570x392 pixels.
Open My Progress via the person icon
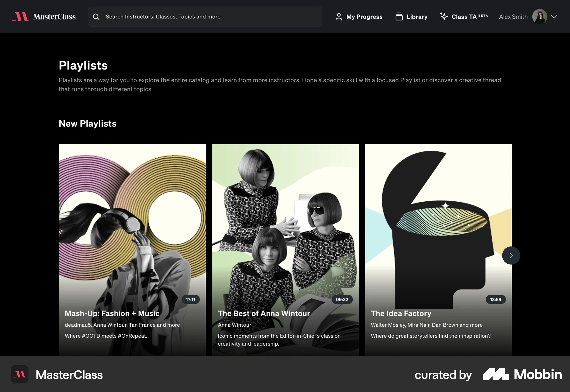pos(338,17)
